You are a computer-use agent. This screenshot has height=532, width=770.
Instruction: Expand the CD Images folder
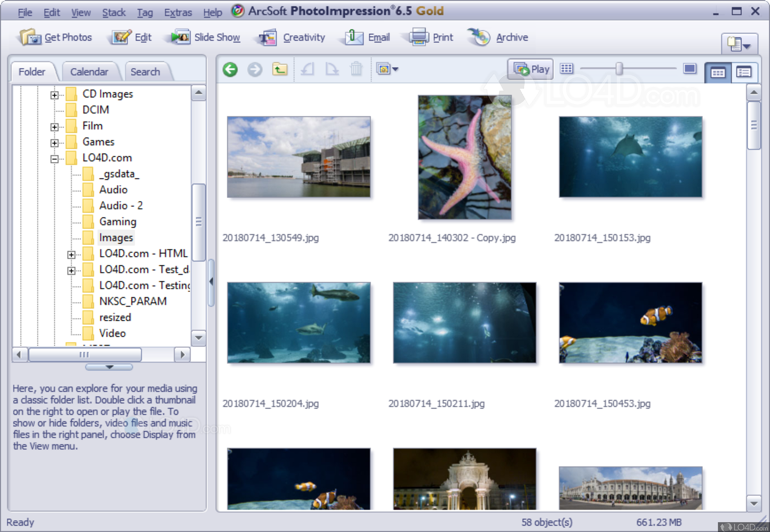point(54,95)
